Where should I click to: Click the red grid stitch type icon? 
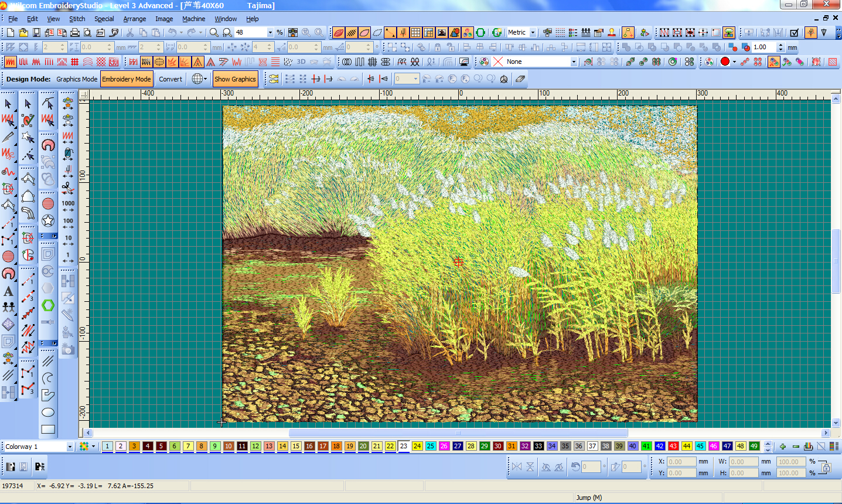pos(75,62)
